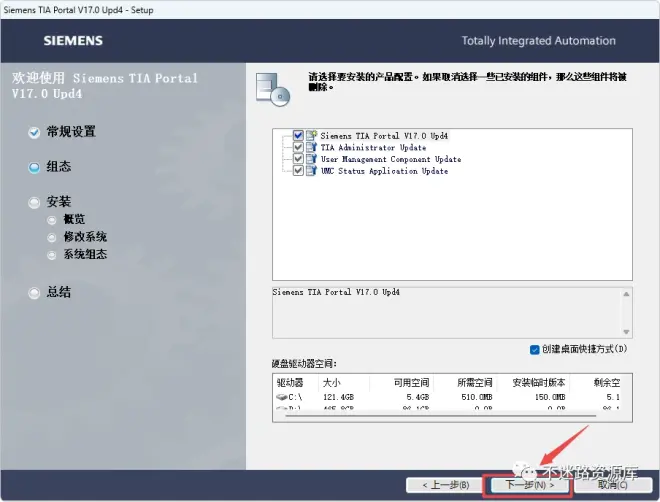Click the 所需空间 column header
This screenshot has height=502, width=660.
coord(475,382)
